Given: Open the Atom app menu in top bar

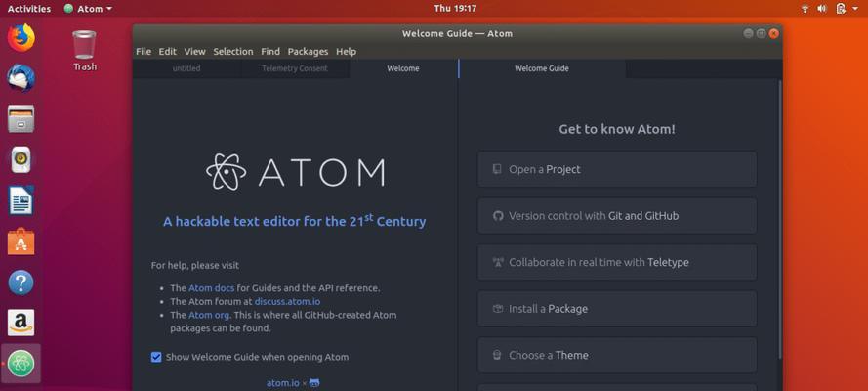Looking at the screenshot, I should [x=88, y=8].
